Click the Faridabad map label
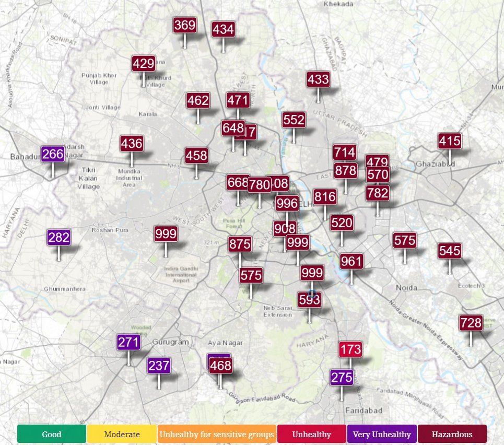The width and height of the screenshot is (504, 445). (x=364, y=411)
